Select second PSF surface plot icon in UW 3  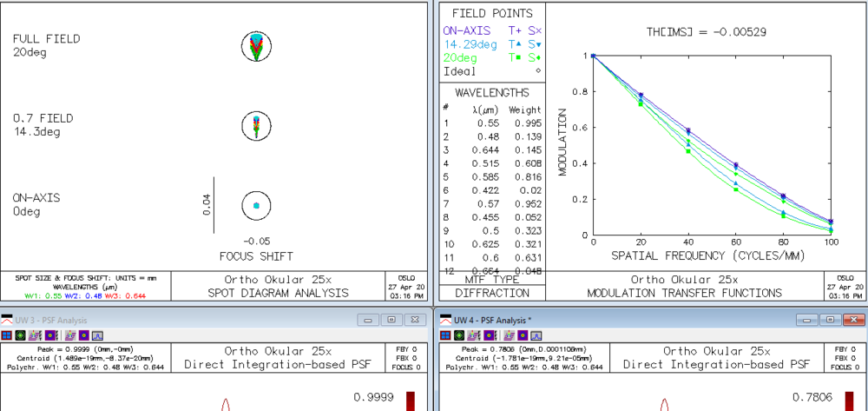tap(70, 335)
